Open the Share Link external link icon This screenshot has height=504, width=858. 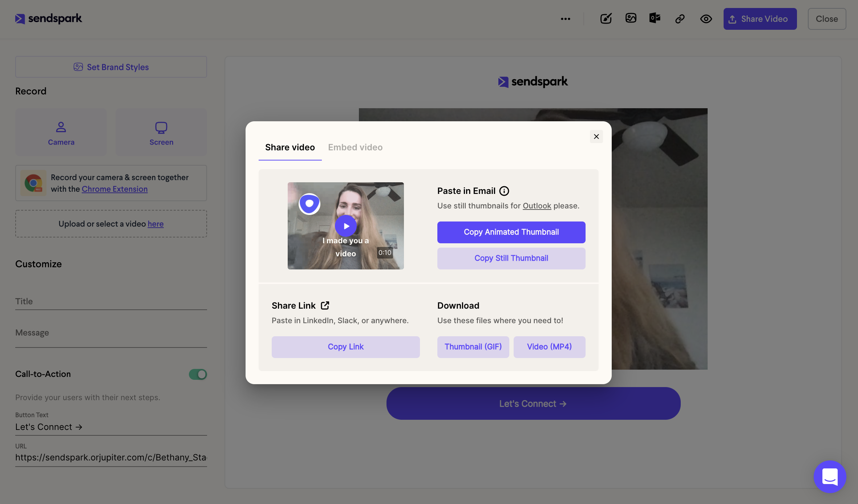click(x=325, y=305)
